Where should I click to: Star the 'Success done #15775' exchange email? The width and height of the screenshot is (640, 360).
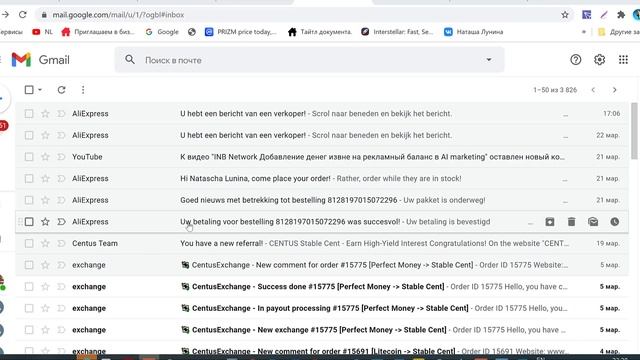point(45,287)
